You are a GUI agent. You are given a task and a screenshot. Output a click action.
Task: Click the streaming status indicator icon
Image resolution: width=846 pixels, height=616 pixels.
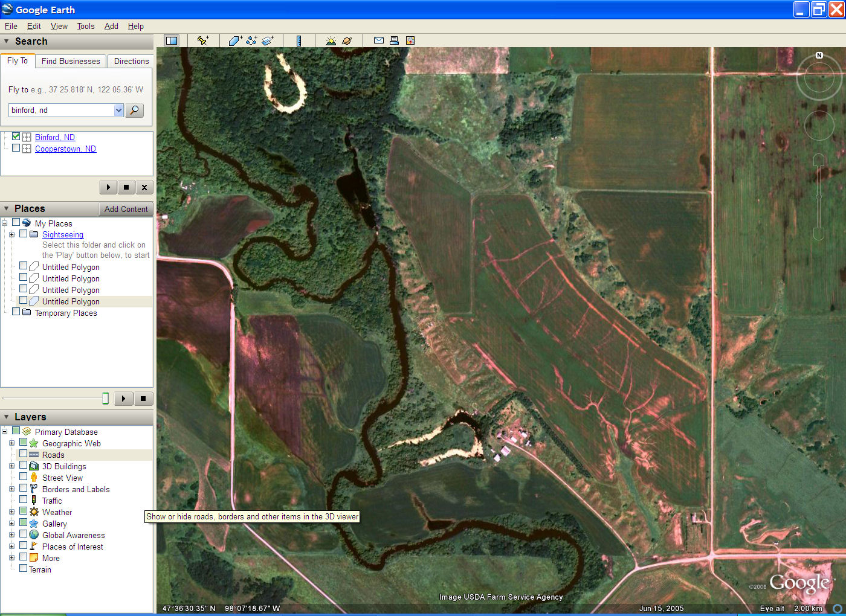click(x=837, y=608)
